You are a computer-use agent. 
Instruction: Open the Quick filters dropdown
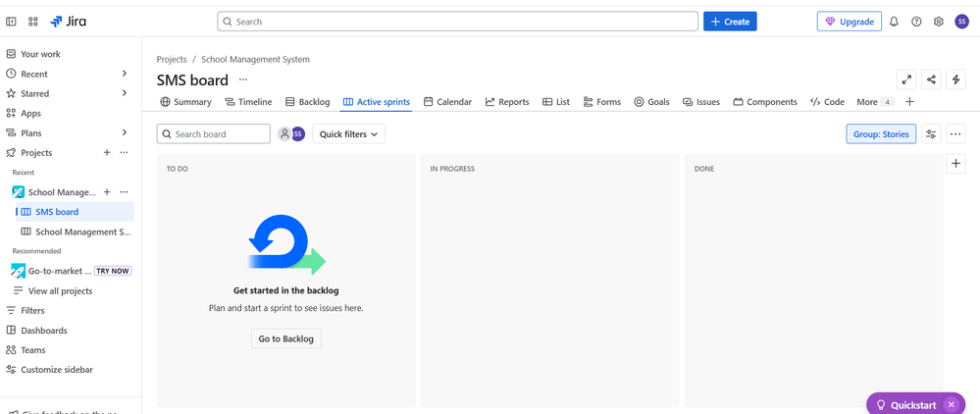click(349, 133)
